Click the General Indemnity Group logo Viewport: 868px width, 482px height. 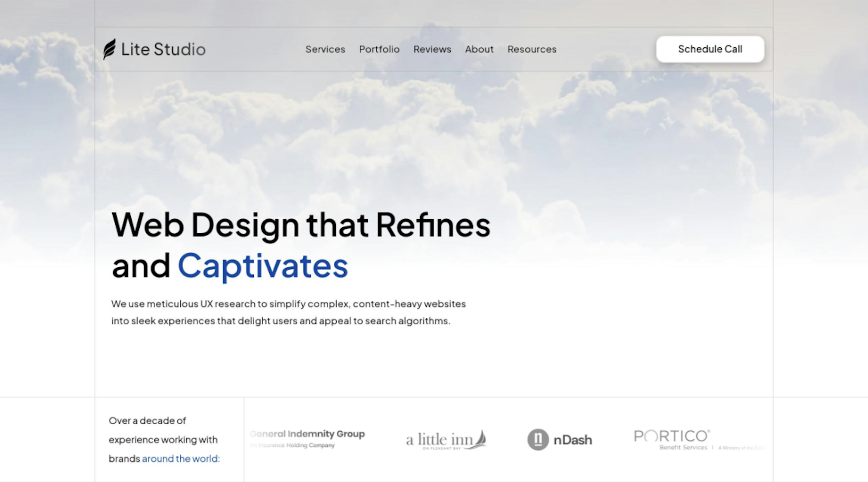(307, 434)
